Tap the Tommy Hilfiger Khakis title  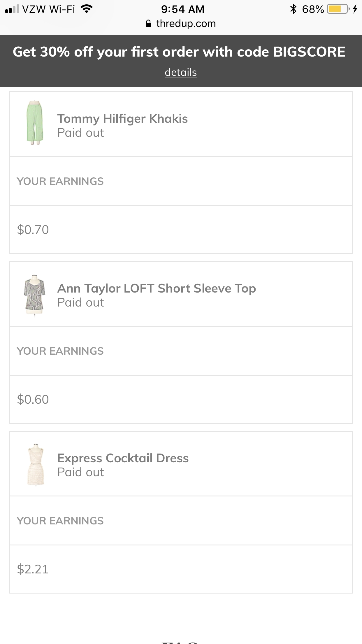pyautogui.click(x=122, y=119)
